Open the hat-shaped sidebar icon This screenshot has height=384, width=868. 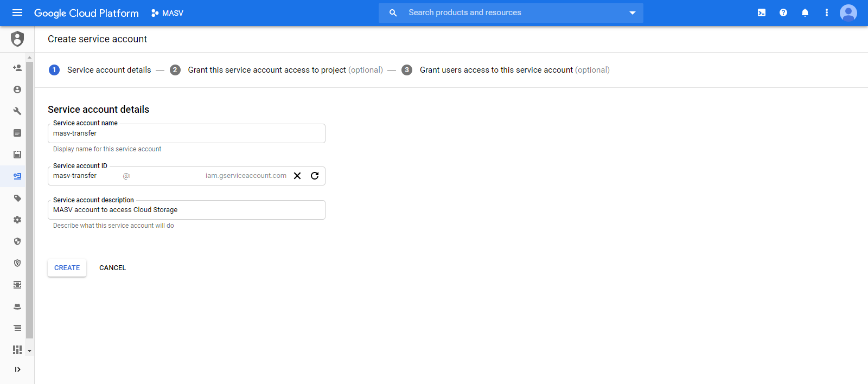17,306
